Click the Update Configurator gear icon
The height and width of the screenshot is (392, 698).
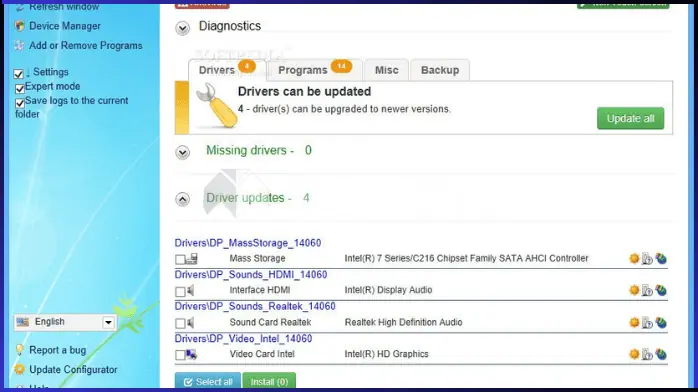point(19,369)
